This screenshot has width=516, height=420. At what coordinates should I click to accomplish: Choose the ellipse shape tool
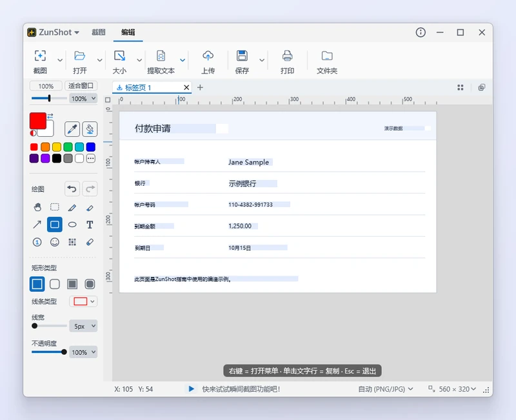tap(72, 225)
